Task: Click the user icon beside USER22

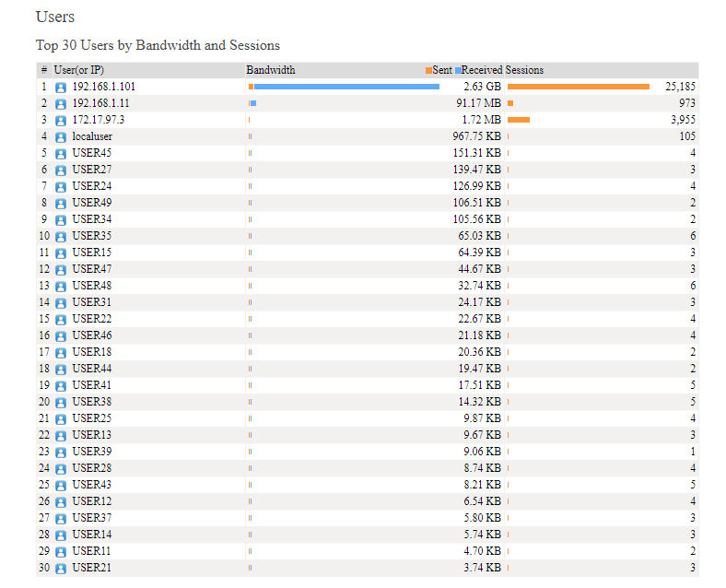Action: [61, 320]
